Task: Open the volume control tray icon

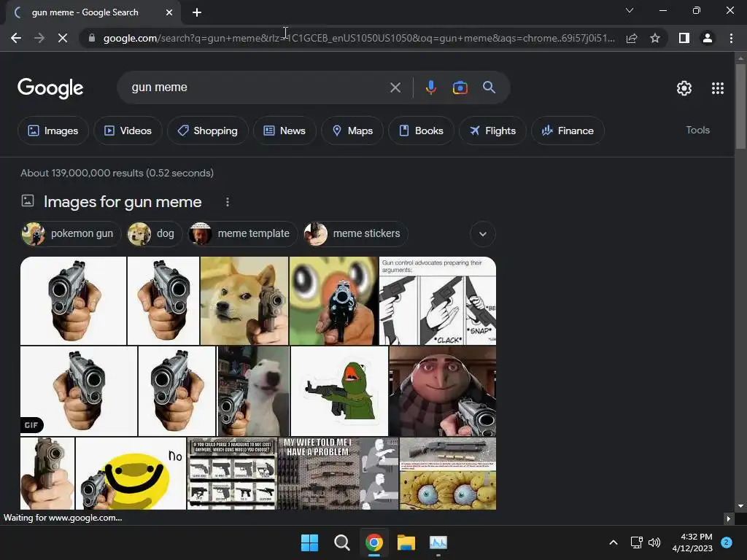Action: [x=654, y=542]
